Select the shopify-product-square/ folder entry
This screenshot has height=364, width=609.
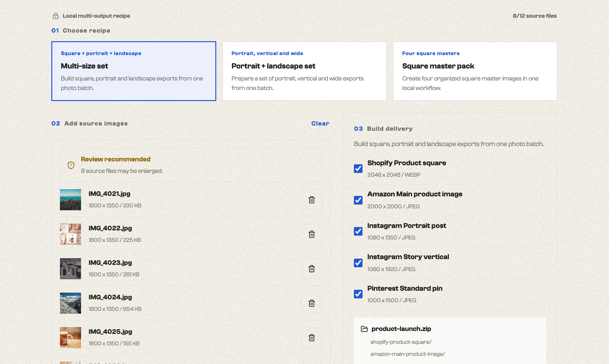coord(401,342)
